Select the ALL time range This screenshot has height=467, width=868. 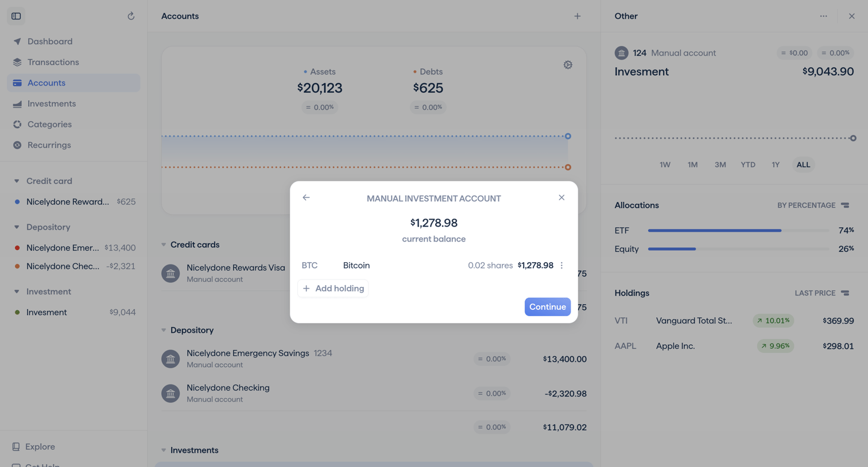point(803,165)
